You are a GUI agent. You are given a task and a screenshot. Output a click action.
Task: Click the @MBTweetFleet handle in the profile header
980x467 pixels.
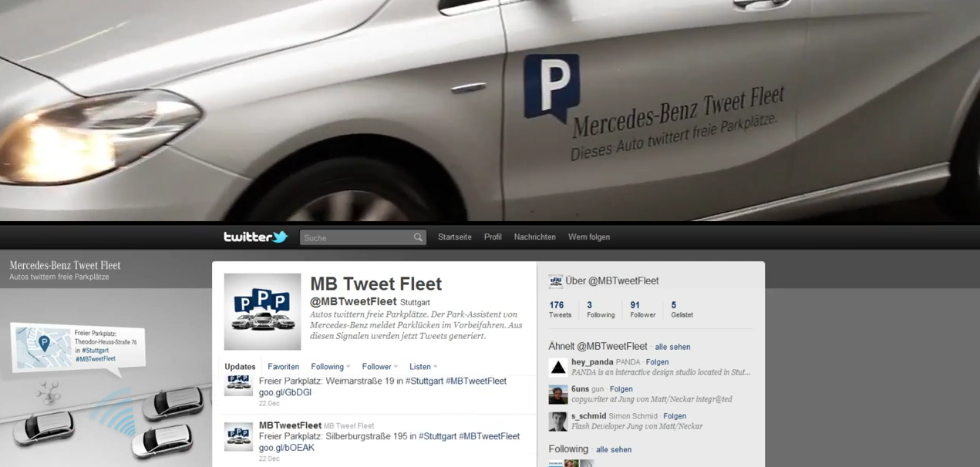click(x=353, y=301)
